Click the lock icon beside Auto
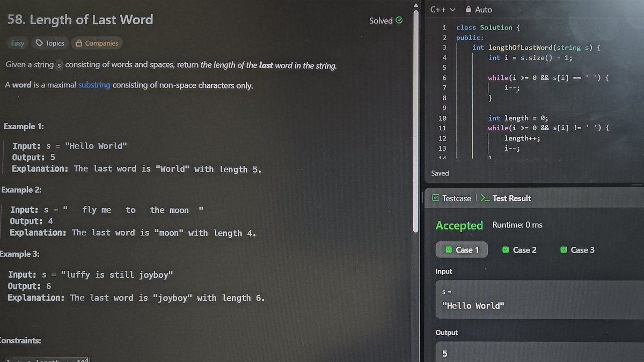This screenshot has height=362, width=644. tap(468, 9)
